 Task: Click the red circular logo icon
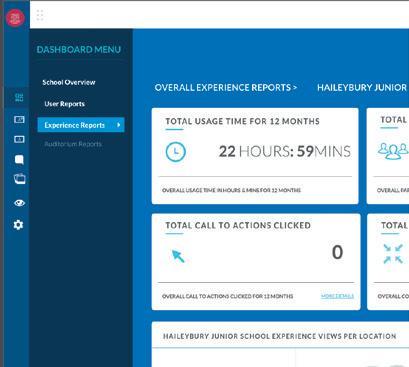click(x=15, y=17)
